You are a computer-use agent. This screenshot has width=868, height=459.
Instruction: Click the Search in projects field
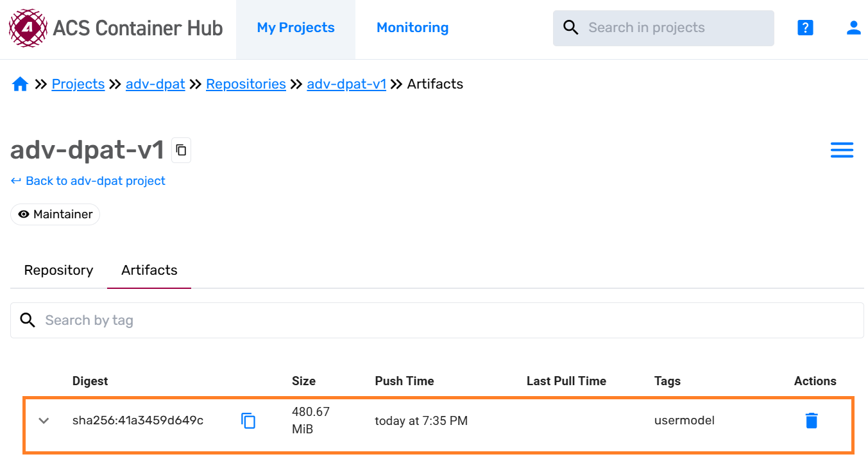click(674, 28)
